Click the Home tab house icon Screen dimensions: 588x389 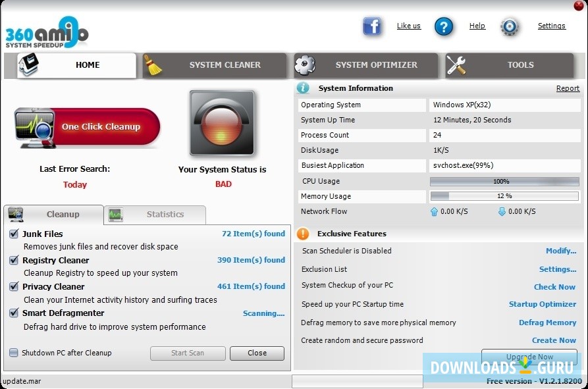pyautogui.click(x=28, y=65)
